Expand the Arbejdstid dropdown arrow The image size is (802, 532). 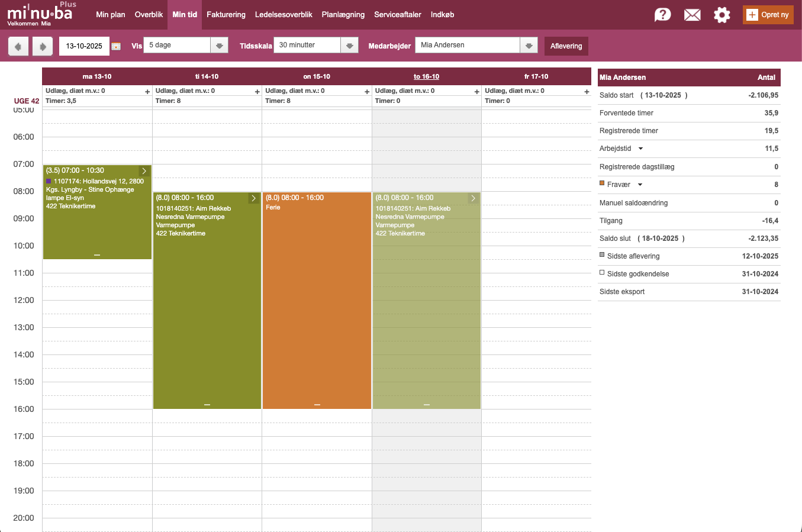point(640,149)
